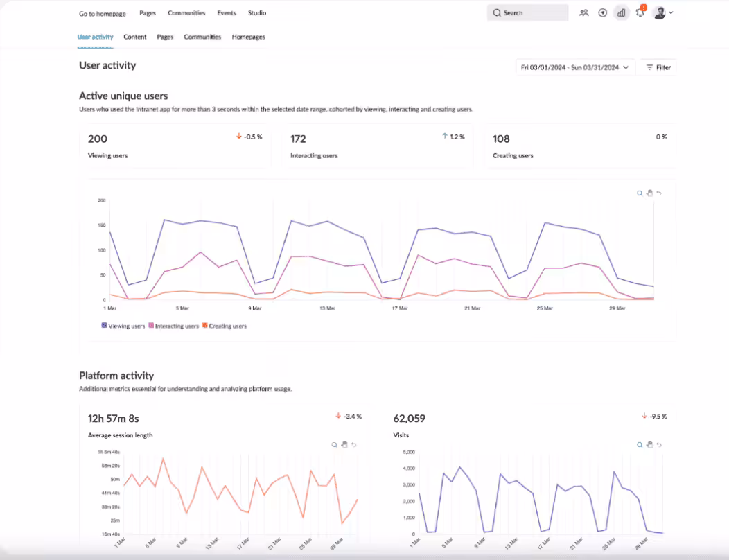Click the Active unique users heading
This screenshot has height=560, width=729.
click(x=123, y=96)
